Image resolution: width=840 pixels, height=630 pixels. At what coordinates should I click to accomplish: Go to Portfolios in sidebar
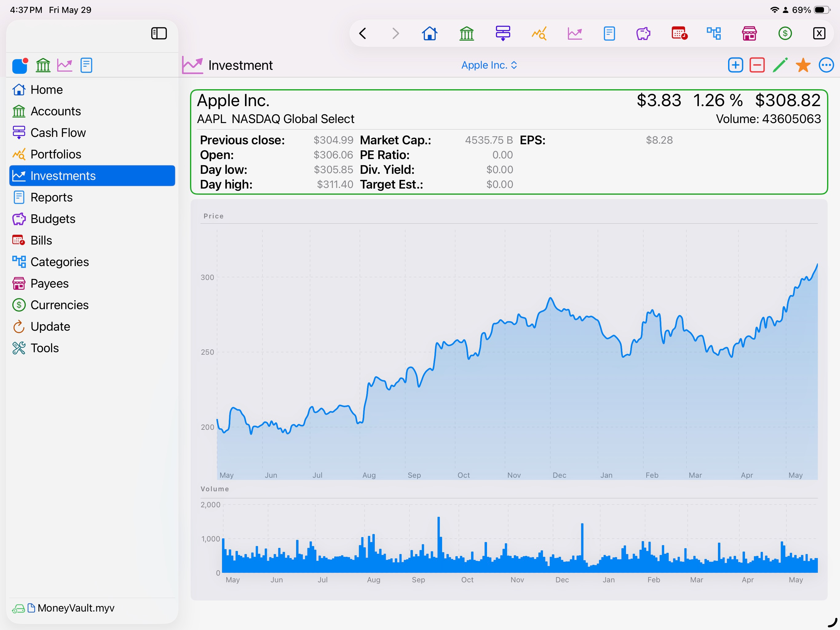click(x=92, y=154)
